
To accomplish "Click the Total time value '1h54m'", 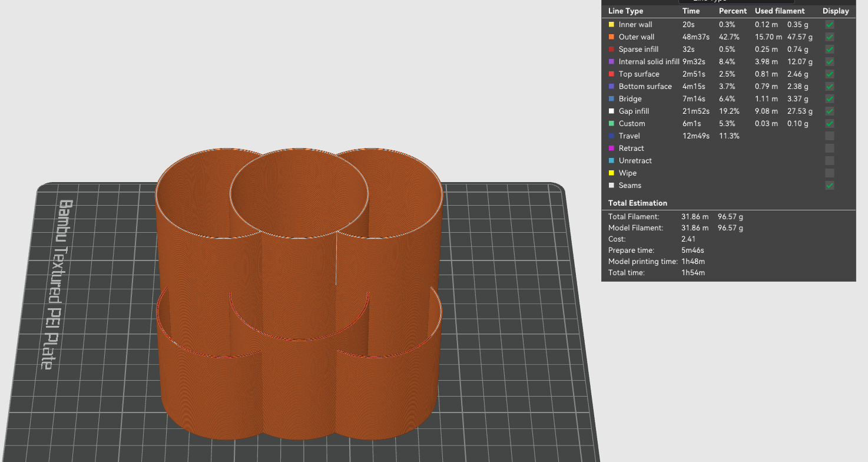I will pyautogui.click(x=693, y=273).
